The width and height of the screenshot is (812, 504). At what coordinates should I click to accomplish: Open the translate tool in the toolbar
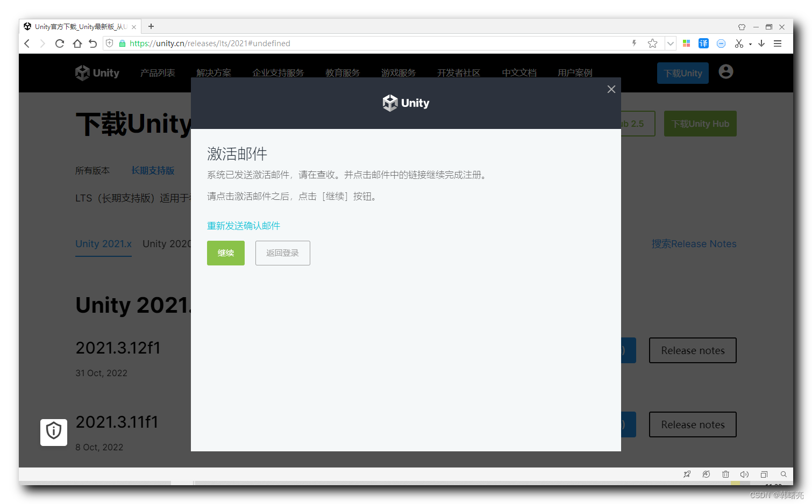(x=703, y=43)
